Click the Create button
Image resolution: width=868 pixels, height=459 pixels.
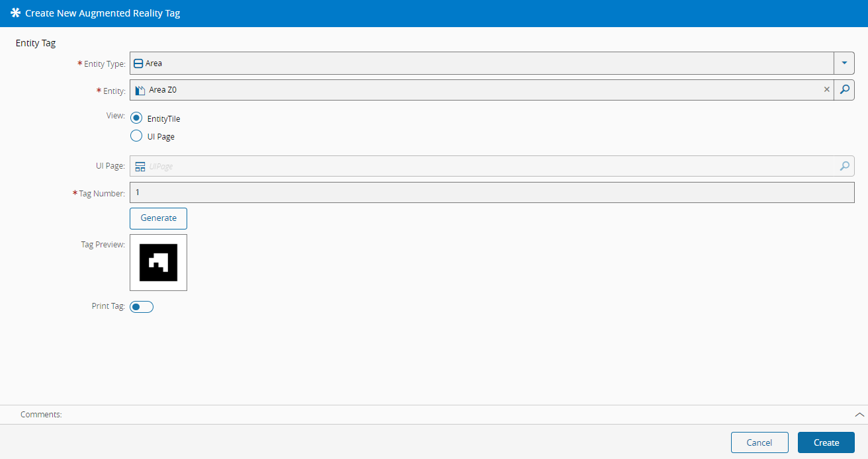826,442
